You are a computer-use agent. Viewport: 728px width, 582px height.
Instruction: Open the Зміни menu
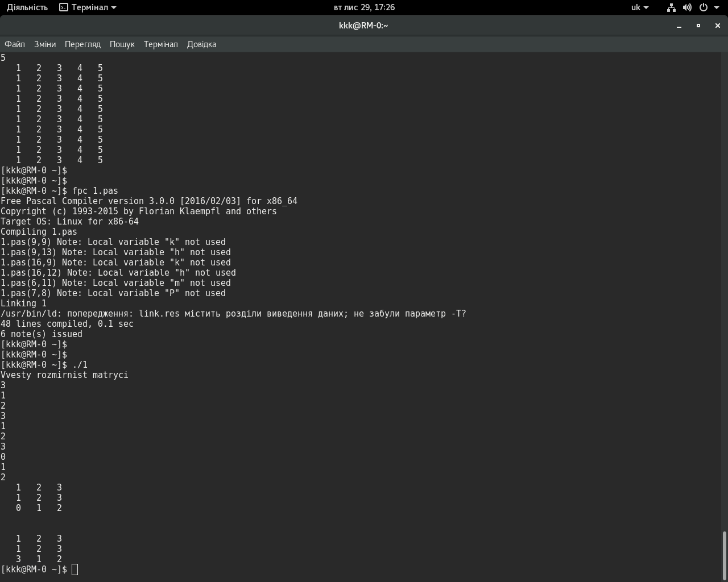45,44
